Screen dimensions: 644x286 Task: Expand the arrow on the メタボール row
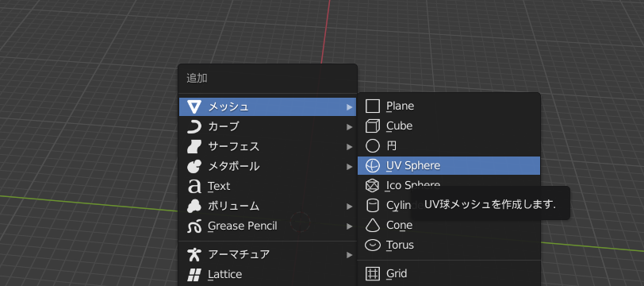(349, 166)
